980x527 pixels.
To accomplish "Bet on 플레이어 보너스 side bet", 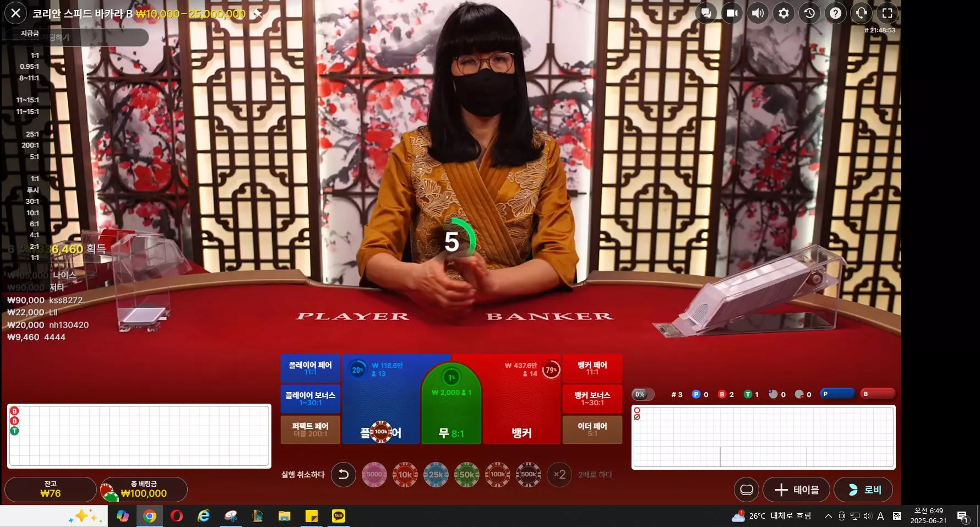I will pos(311,399).
